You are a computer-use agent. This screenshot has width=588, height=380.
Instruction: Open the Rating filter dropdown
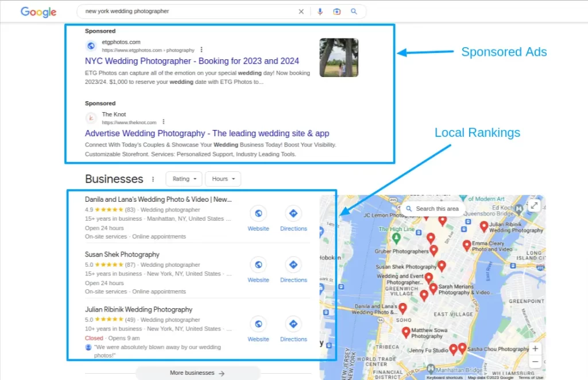(x=184, y=179)
